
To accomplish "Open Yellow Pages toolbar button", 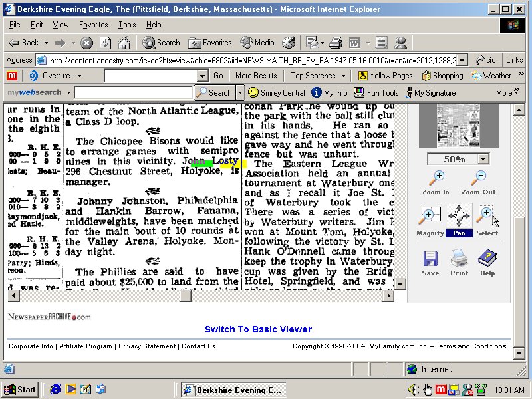I will coord(386,76).
